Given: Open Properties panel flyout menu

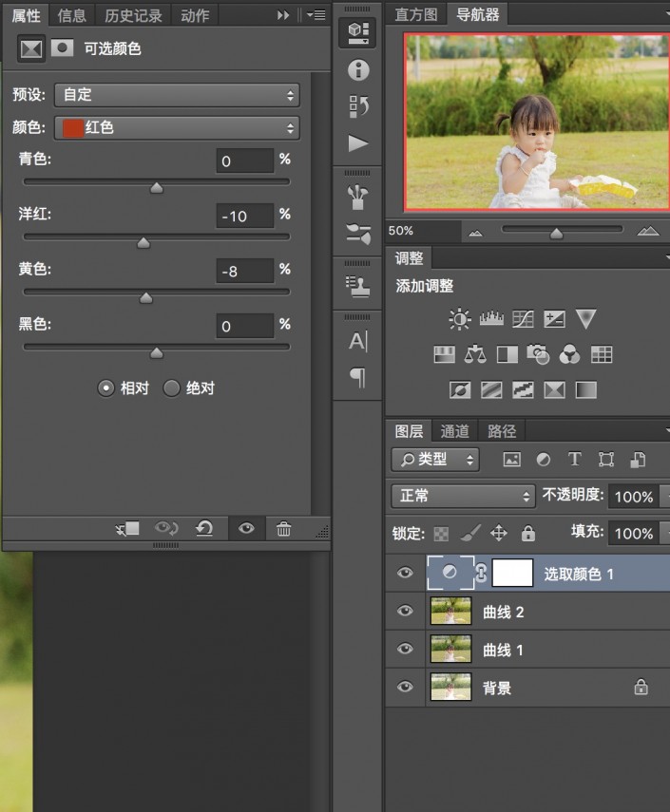Looking at the screenshot, I should [316, 15].
